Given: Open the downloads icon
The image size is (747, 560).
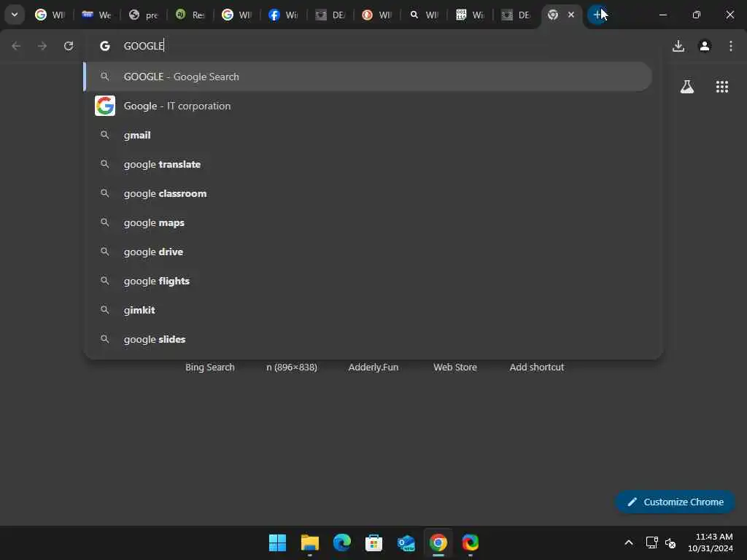Looking at the screenshot, I should [x=678, y=46].
